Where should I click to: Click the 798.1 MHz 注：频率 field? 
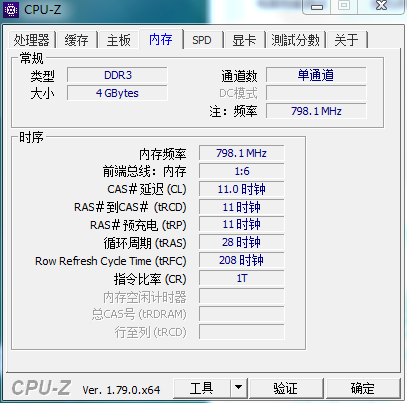click(316, 111)
